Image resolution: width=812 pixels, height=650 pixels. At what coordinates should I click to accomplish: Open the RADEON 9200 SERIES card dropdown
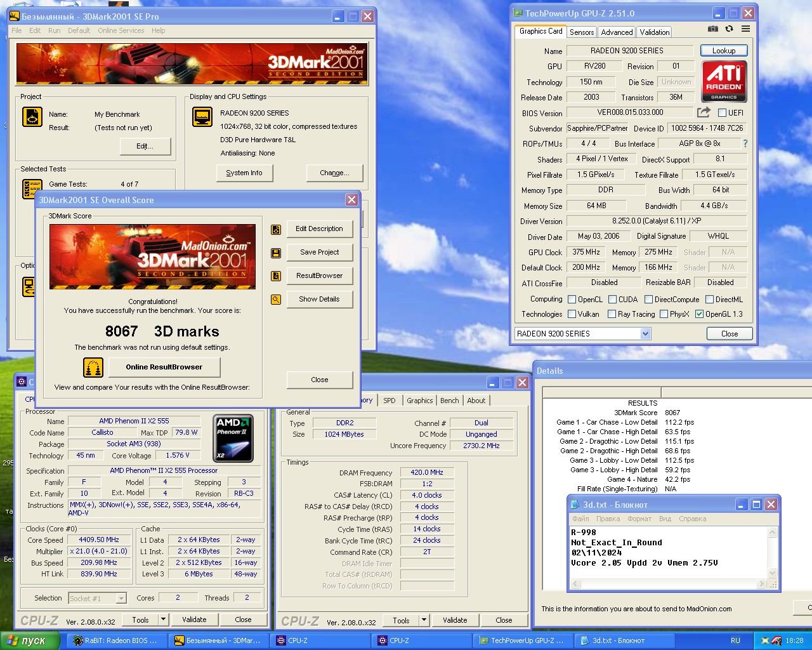(645, 334)
